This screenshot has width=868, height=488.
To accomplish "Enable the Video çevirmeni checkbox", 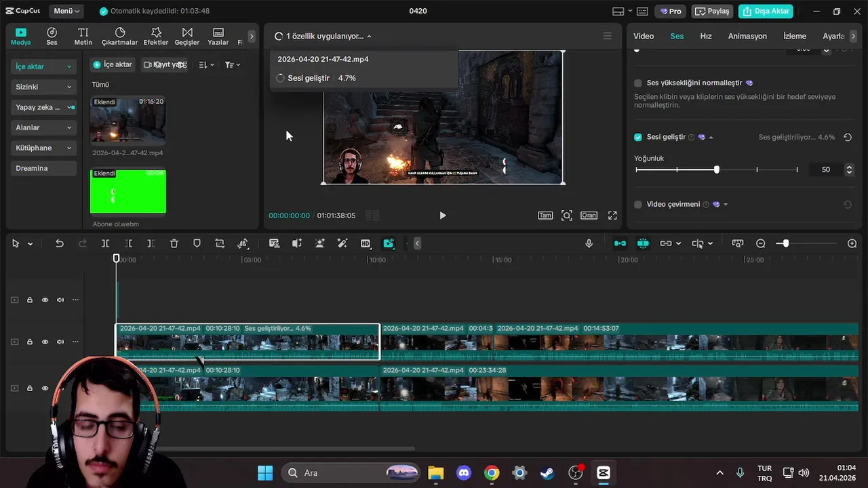I will pyautogui.click(x=638, y=204).
